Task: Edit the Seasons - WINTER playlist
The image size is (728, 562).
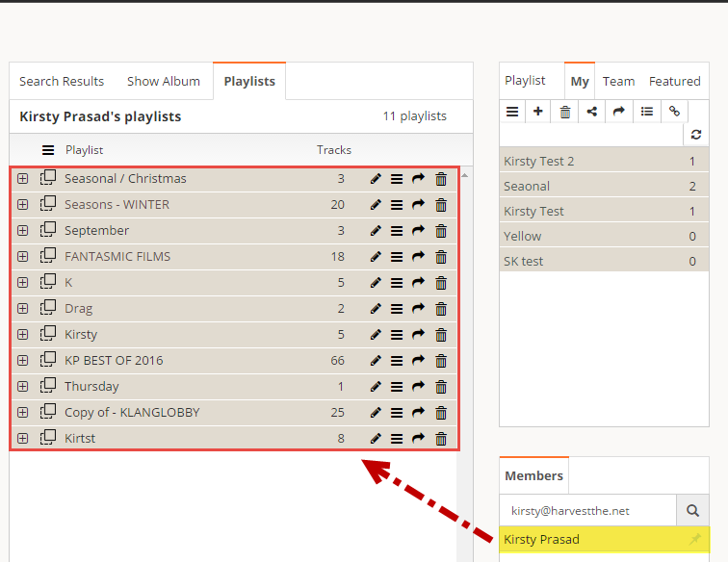Action: coord(376,205)
